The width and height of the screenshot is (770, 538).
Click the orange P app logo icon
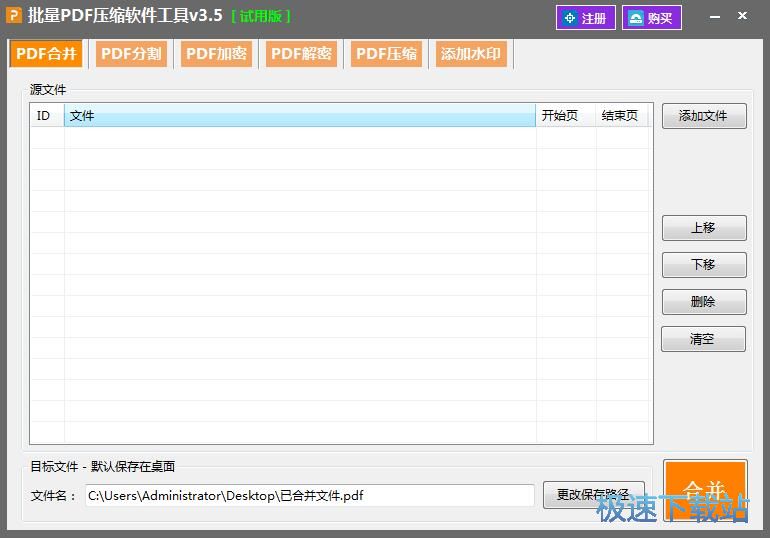click(x=14, y=16)
